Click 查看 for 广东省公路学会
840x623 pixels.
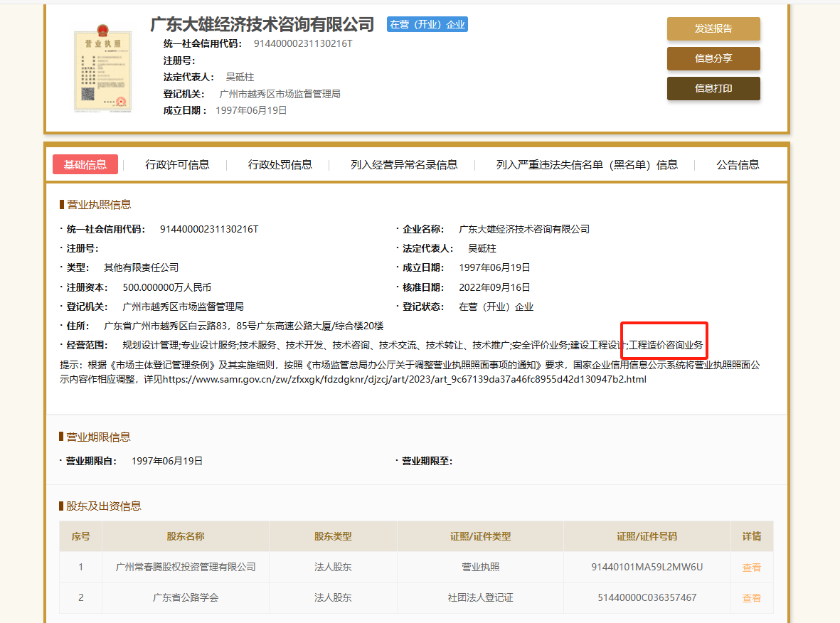coord(751,598)
